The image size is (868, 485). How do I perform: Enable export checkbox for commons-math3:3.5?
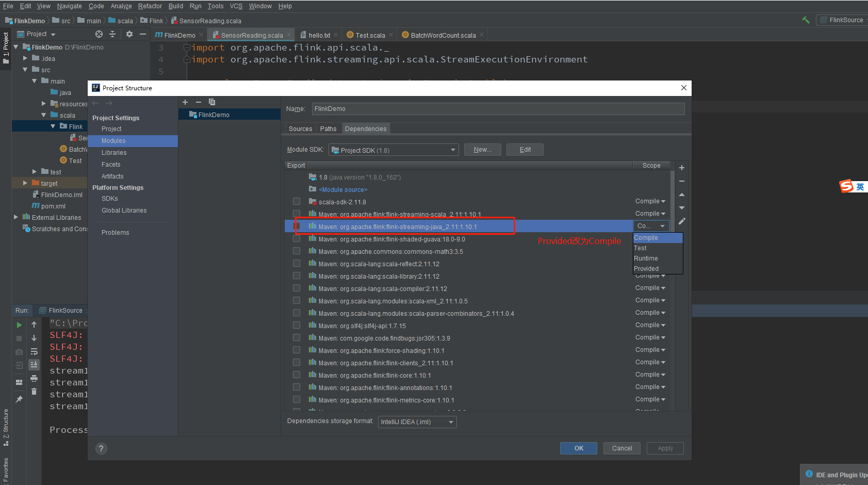tap(297, 251)
